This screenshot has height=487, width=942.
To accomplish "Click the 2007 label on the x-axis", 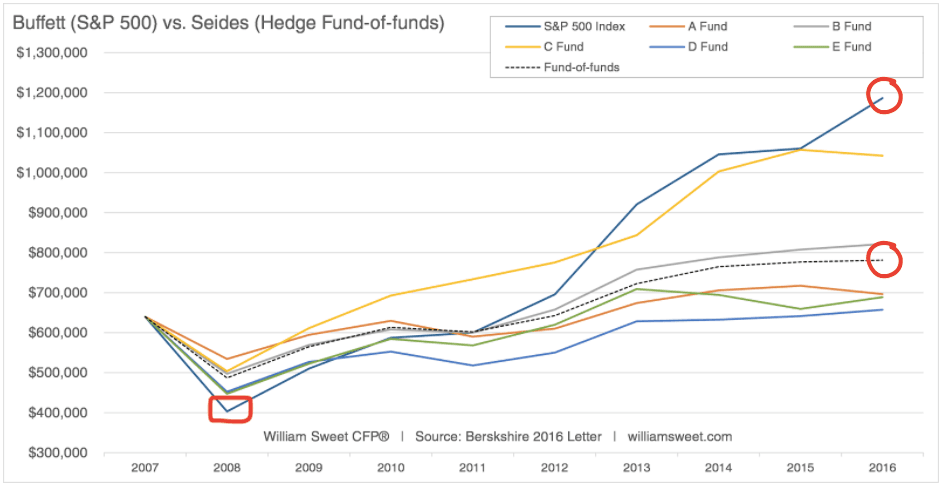I will [x=147, y=467].
